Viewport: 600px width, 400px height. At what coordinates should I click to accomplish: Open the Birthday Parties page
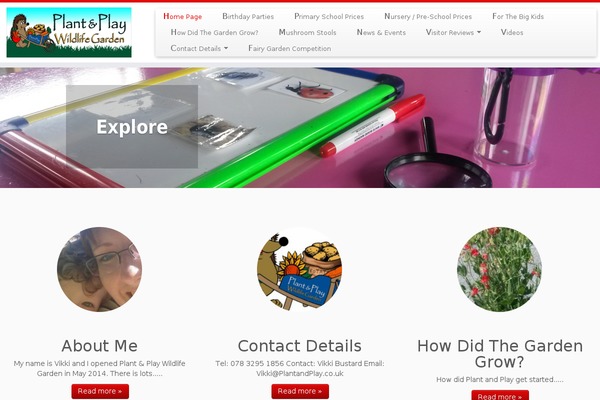(x=248, y=16)
